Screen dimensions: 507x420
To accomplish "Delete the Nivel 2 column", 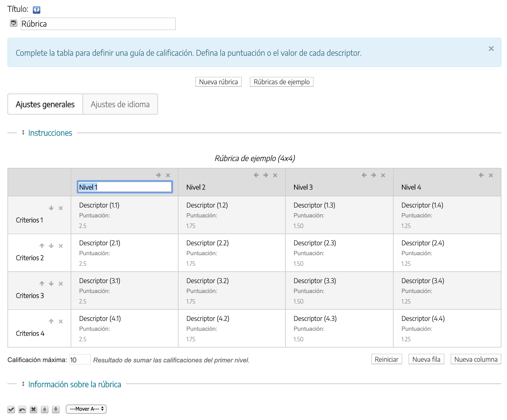I will (275, 175).
